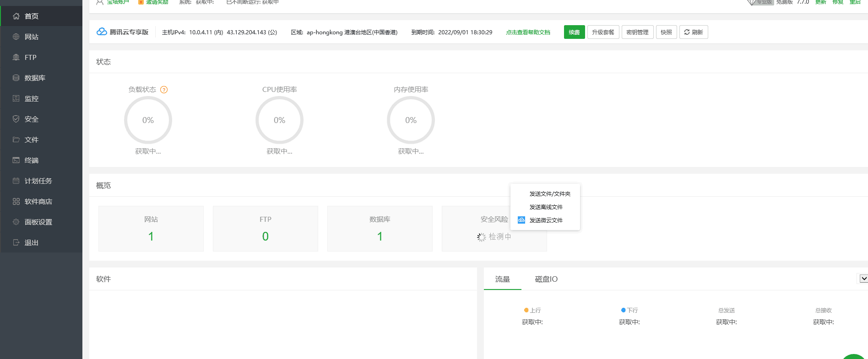
Task: Open 密钥管理 key management
Action: [637, 32]
